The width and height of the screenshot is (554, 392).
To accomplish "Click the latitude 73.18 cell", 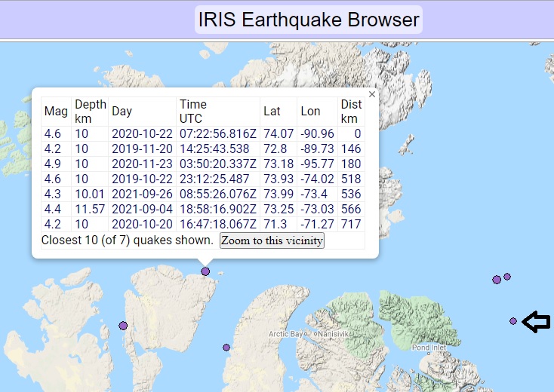I will coord(279,164).
